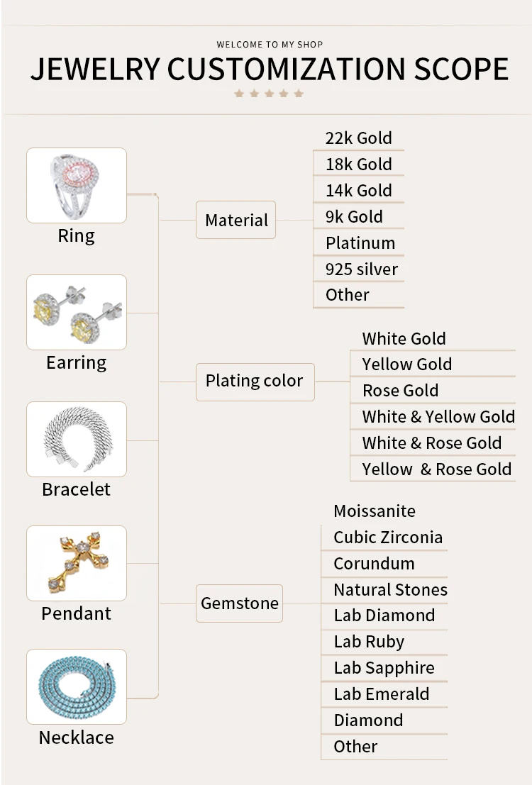Choose Rose Gold plating color
The width and height of the screenshot is (532, 785).
tap(401, 391)
